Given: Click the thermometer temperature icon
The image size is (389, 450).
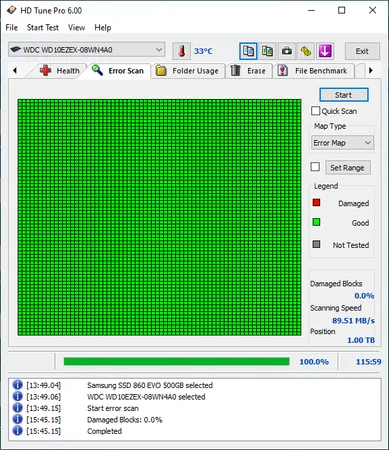Looking at the screenshot, I should pyautogui.click(x=182, y=51).
